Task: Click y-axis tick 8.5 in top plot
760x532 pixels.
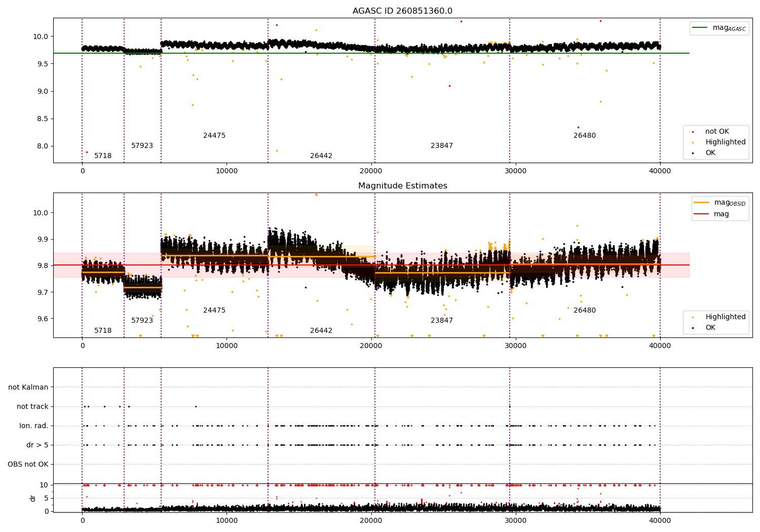Action: click(x=43, y=119)
